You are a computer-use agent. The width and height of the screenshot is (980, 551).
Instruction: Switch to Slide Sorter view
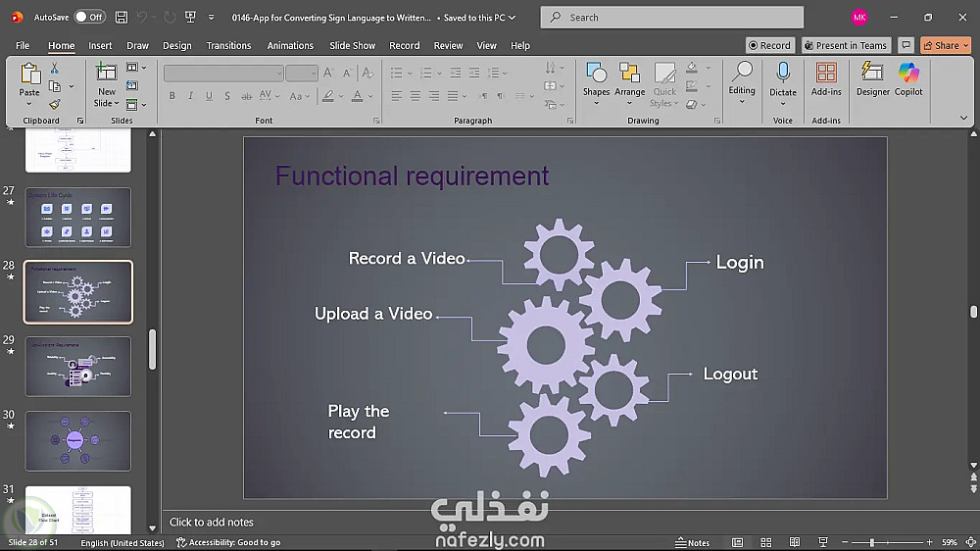pos(765,542)
